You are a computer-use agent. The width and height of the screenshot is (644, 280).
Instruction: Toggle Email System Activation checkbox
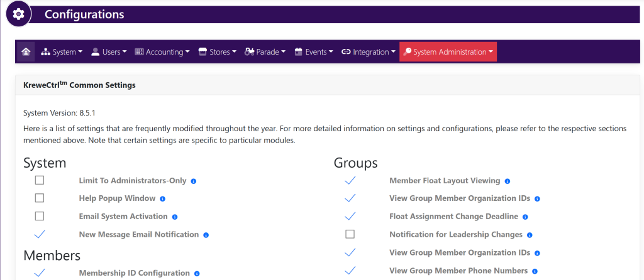click(x=40, y=216)
